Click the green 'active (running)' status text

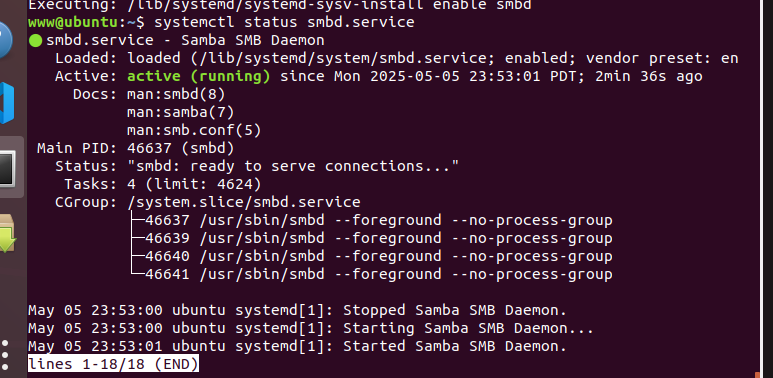[x=199, y=76]
